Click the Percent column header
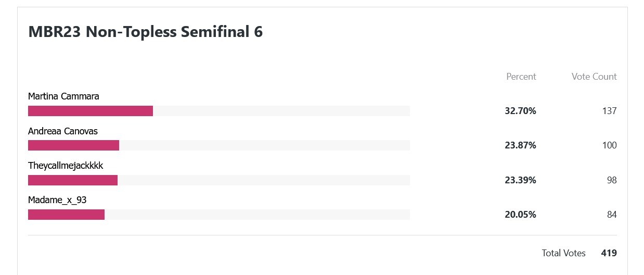This screenshot has height=275, width=644. point(521,77)
